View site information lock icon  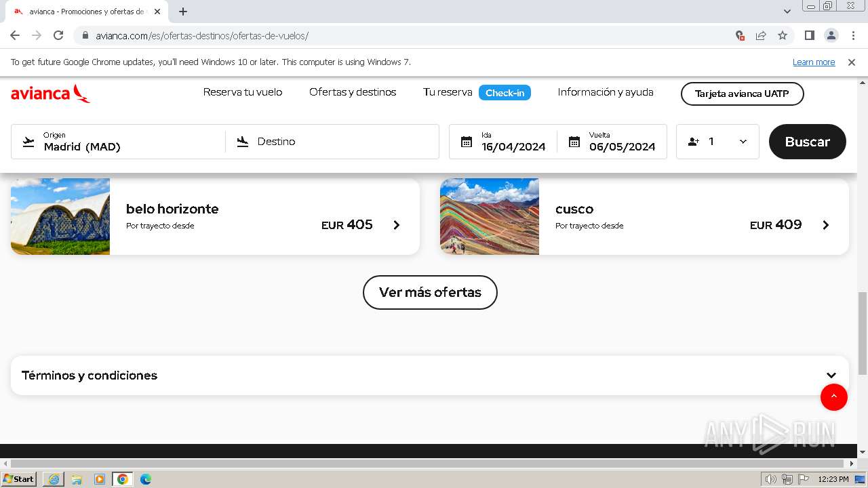85,35
